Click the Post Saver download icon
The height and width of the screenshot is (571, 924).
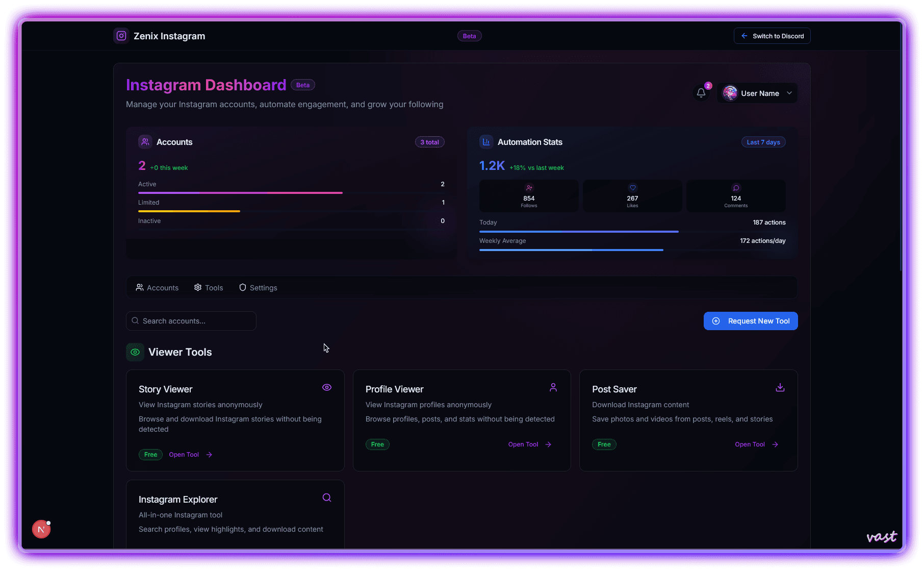point(780,387)
